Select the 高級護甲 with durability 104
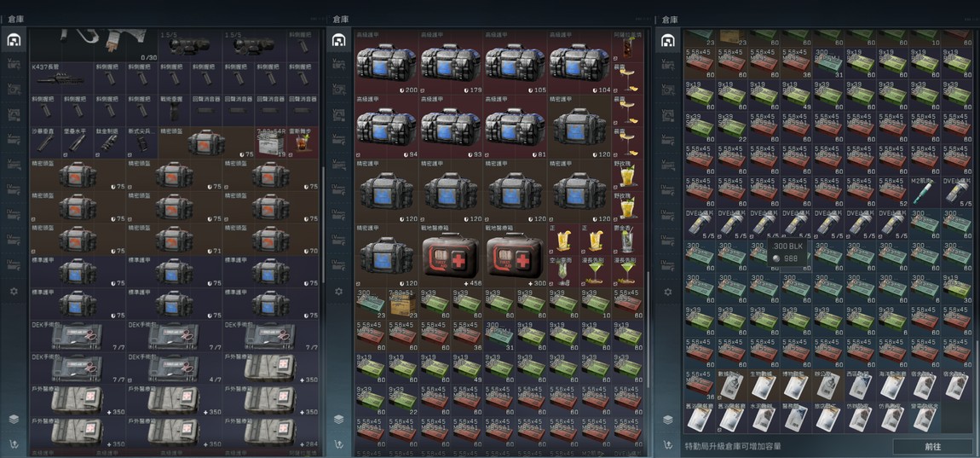The width and height of the screenshot is (980, 458). pos(579,62)
